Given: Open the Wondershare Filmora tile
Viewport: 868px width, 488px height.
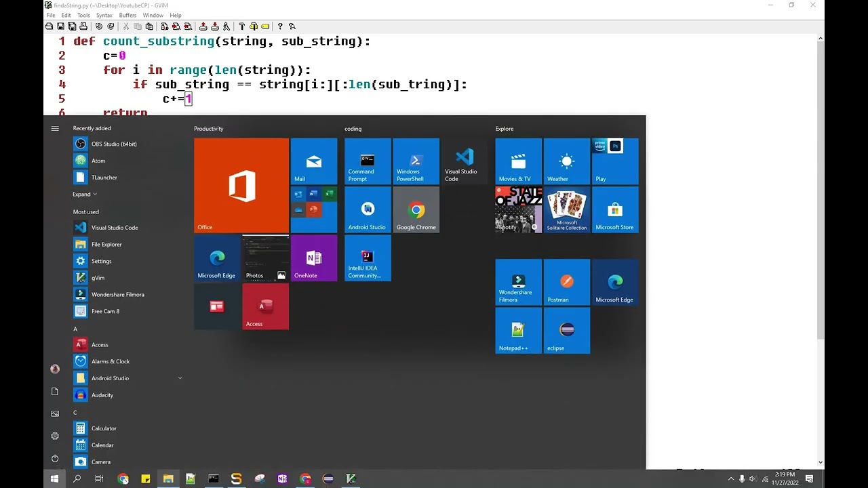Looking at the screenshot, I should (519, 282).
